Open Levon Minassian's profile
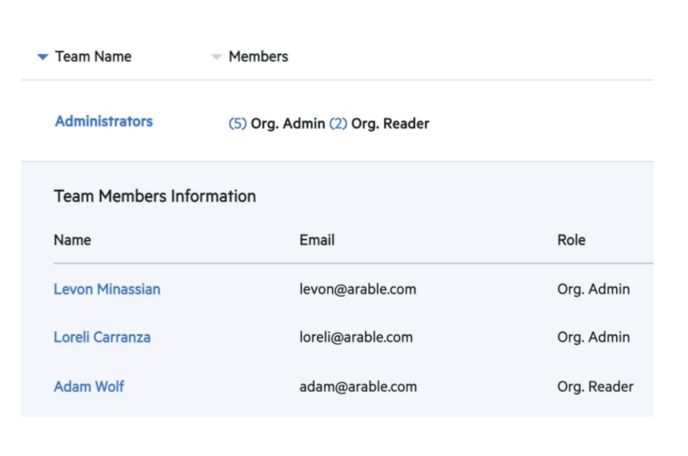This screenshot has height=456, width=688. [107, 289]
